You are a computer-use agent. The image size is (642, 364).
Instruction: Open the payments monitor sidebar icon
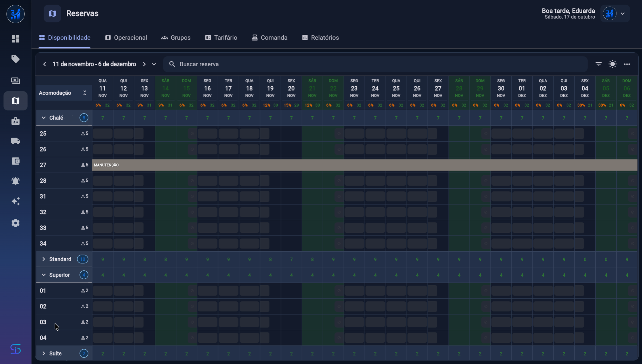[16, 81]
